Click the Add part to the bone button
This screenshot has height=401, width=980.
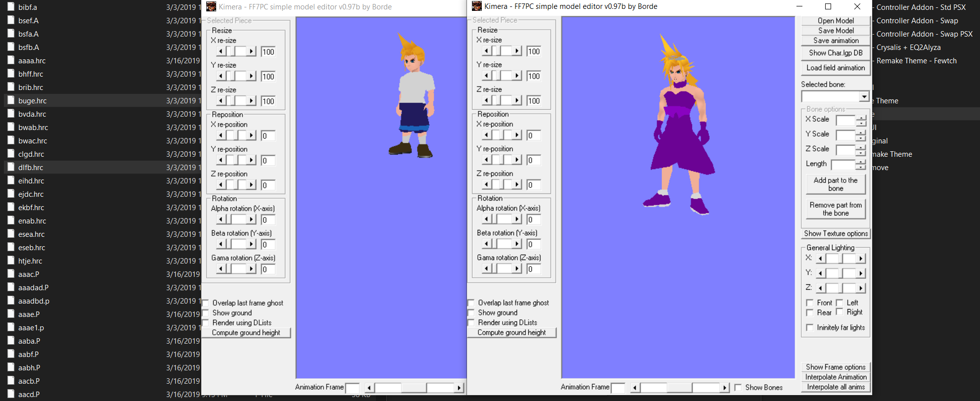click(836, 184)
